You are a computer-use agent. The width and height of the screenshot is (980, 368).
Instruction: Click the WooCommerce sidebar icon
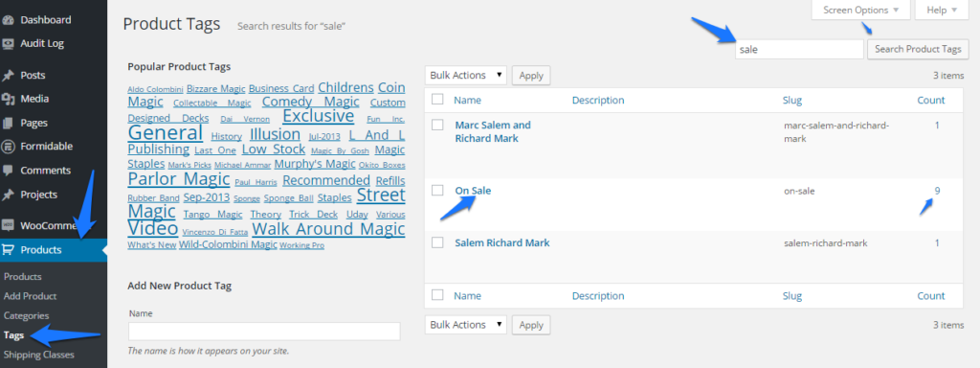[8, 225]
